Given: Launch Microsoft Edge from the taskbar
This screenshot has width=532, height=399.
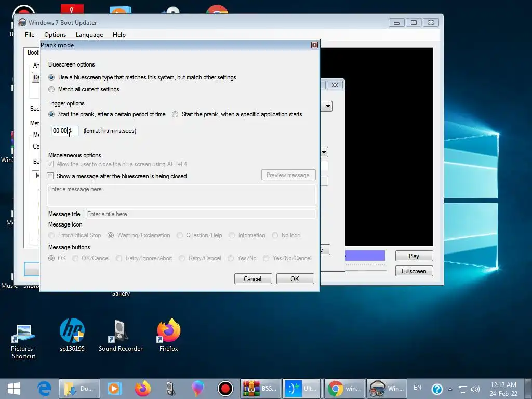Looking at the screenshot, I should point(45,389).
